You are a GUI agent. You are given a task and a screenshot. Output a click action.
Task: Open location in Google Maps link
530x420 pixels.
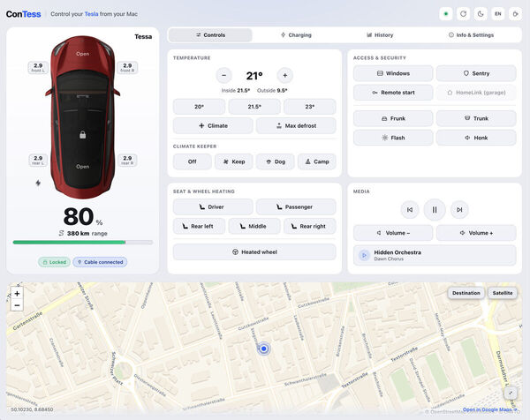(x=489, y=409)
